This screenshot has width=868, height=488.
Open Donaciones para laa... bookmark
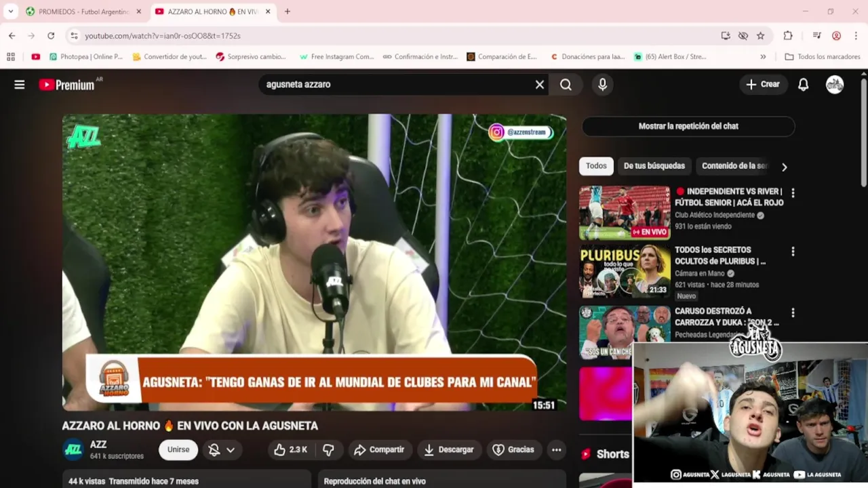click(588, 57)
